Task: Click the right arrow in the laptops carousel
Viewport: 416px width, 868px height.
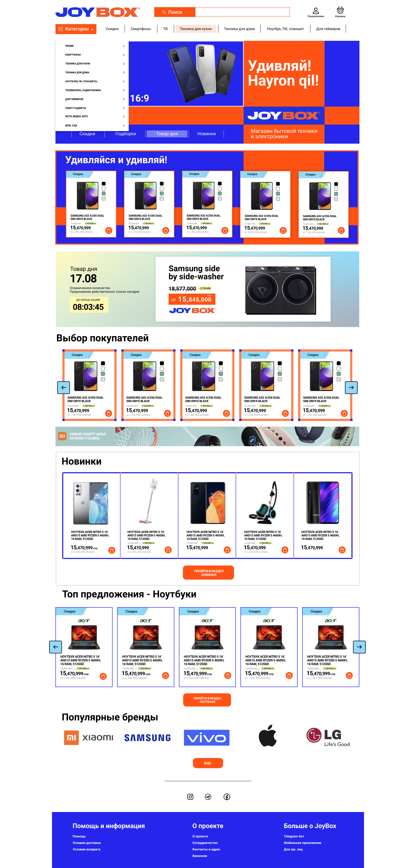Action: (359, 647)
